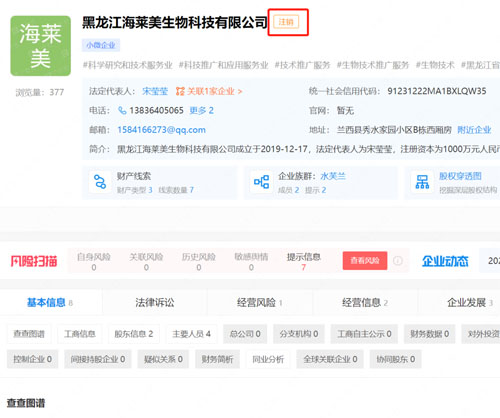Select 控制企业 0 sub-tab
Screen dimensions: 500x418
tap(33, 359)
